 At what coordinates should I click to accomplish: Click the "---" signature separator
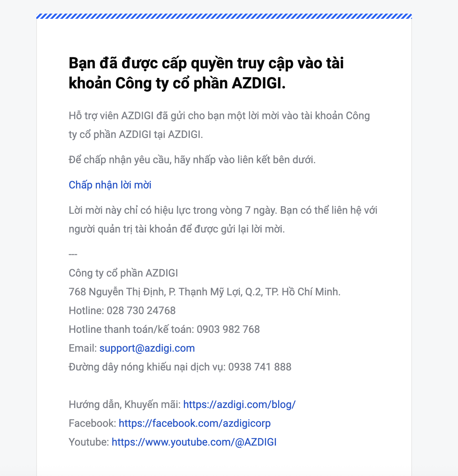73,255
